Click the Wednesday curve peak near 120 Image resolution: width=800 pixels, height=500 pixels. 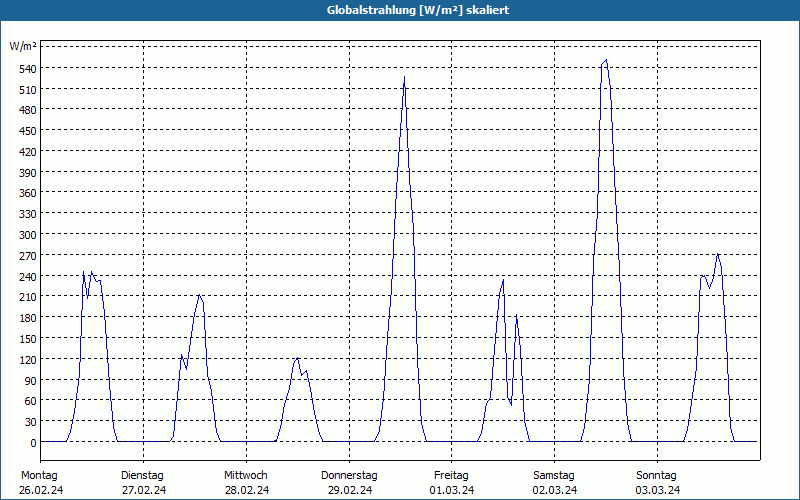[297, 358]
